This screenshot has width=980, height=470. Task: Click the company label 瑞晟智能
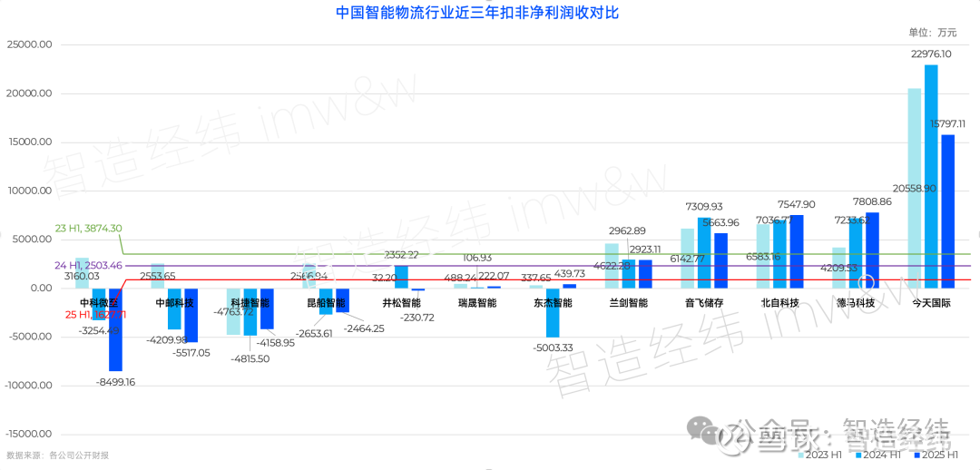[477, 303]
